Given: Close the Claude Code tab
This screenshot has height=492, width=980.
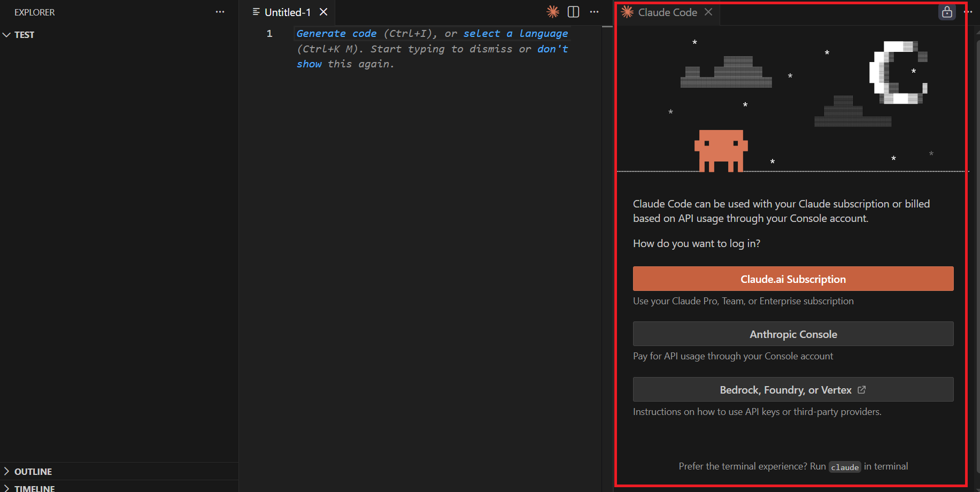Looking at the screenshot, I should [708, 12].
